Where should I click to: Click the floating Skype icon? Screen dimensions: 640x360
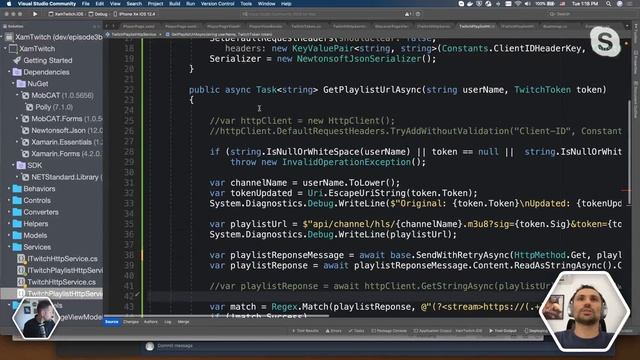(604, 41)
